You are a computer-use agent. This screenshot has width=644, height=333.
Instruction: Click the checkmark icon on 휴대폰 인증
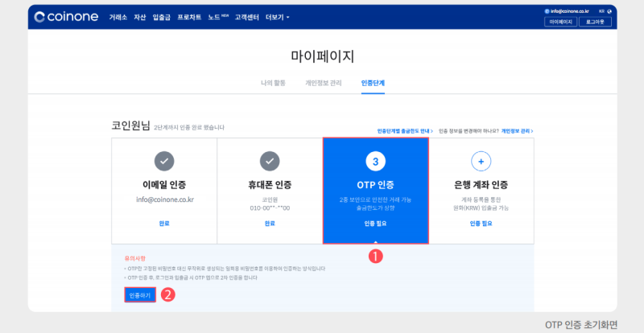270,162
